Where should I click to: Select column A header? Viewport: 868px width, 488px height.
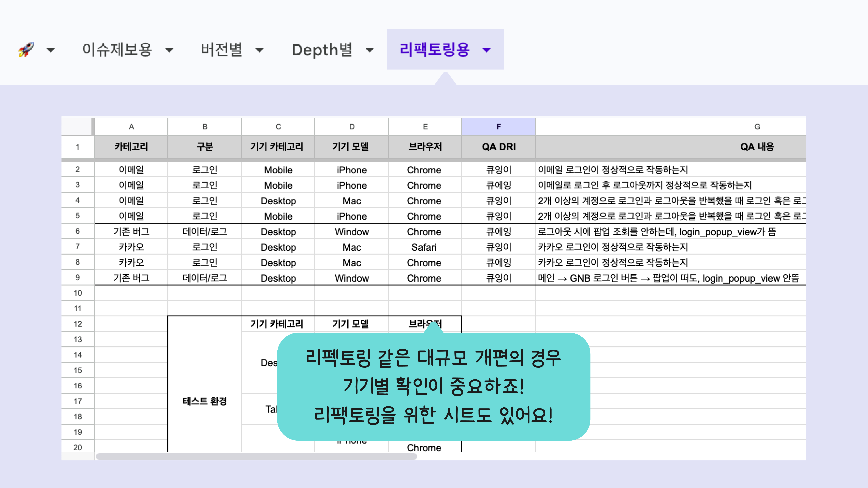(x=131, y=127)
